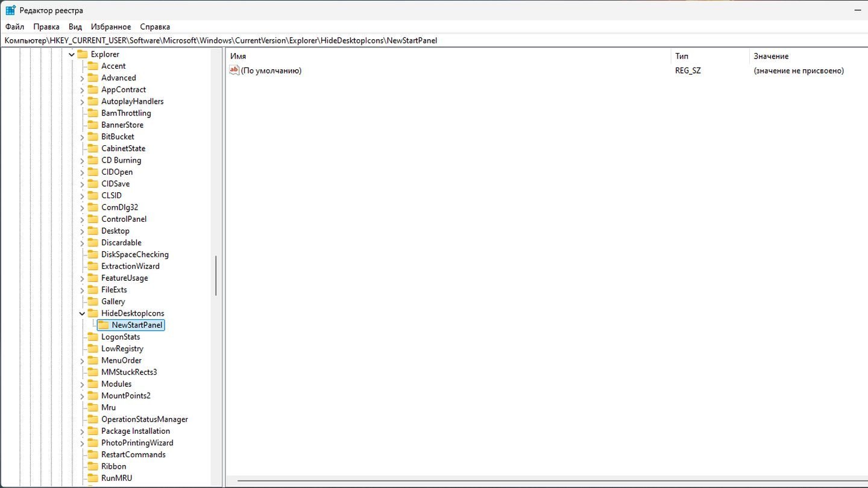This screenshot has height=488, width=868.
Task: Expand the CD Burning key
Action: pos(82,160)
